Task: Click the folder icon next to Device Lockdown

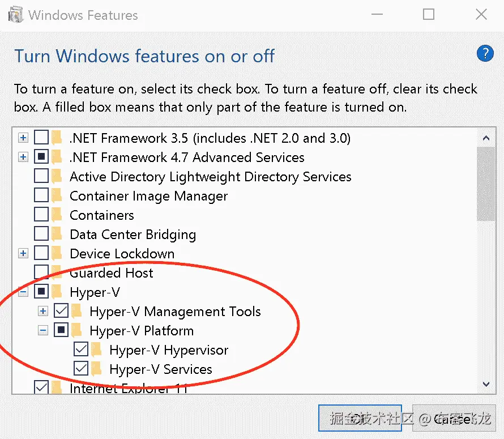Action: (x=57, y=254)
